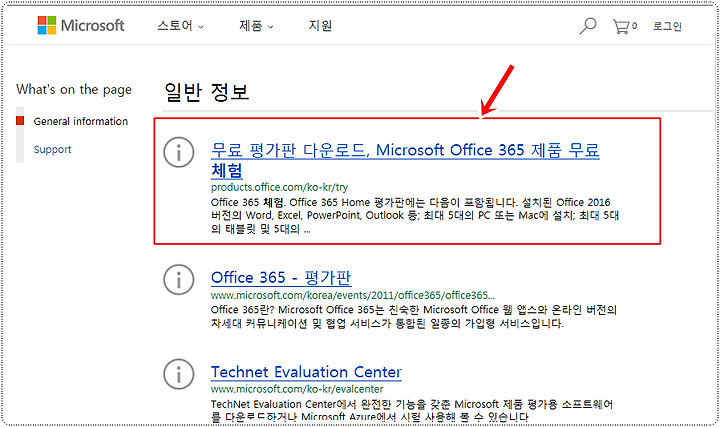
Task: Expand the 스토어 dropdown menu
Action: 180,26
